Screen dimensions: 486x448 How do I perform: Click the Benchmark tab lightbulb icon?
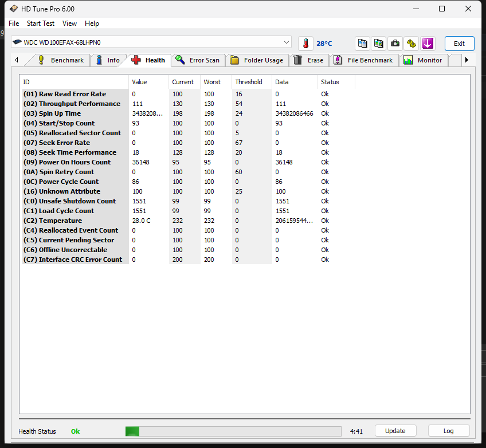pos(41,60)
